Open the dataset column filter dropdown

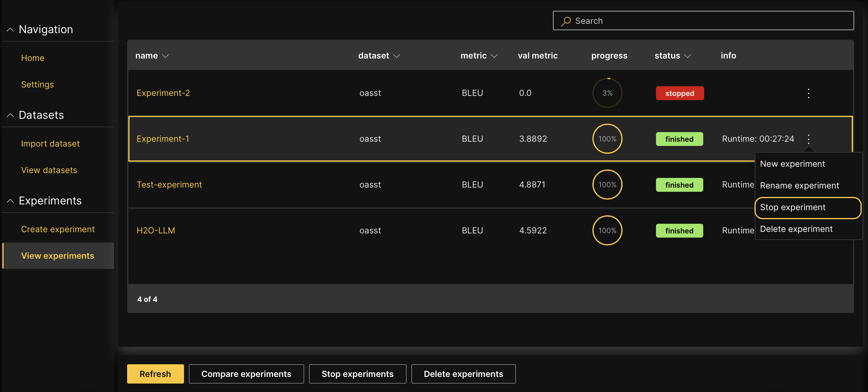397,56
